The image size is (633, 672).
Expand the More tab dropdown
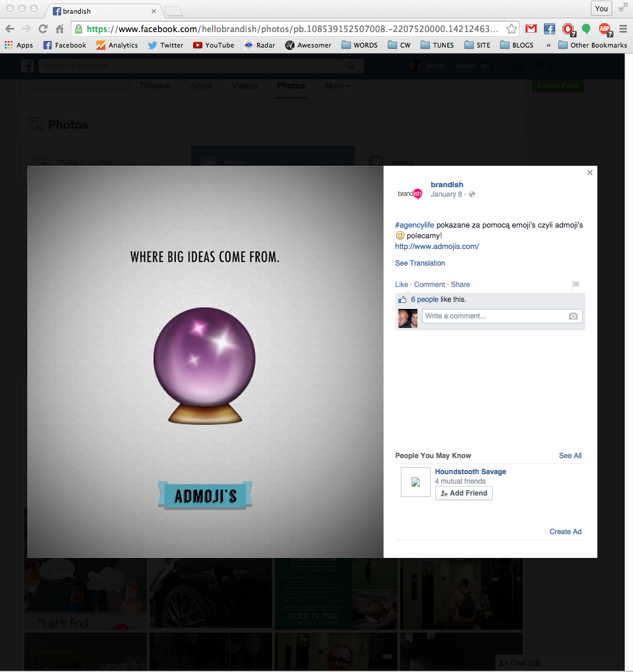tap(337, 86)
